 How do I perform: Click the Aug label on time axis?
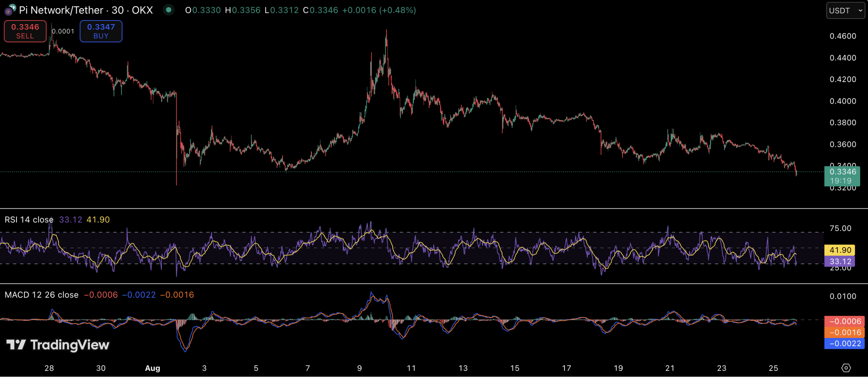(x=153, y=368)
